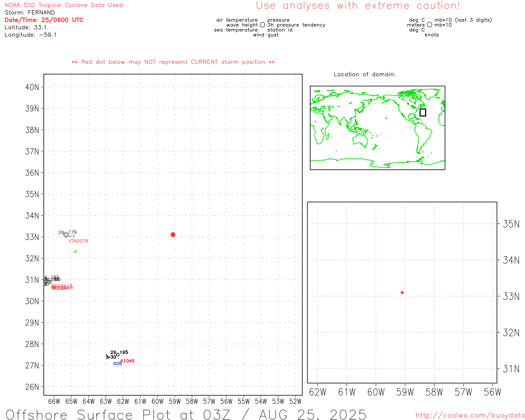Click the legend station circle beside 'wave height'
Screen dimensions: 525x420
coord(262,25)
